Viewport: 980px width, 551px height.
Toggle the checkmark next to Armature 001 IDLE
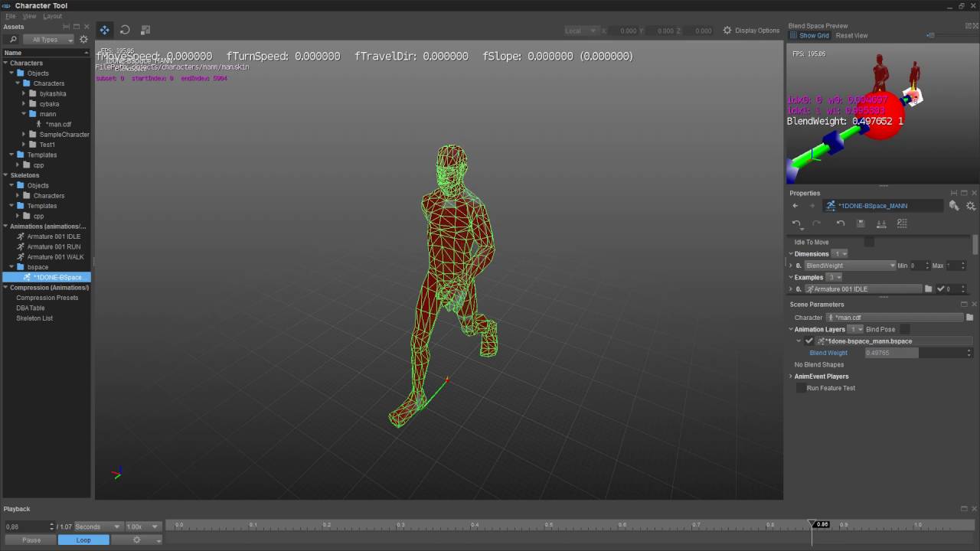click(x=940, y=289)
